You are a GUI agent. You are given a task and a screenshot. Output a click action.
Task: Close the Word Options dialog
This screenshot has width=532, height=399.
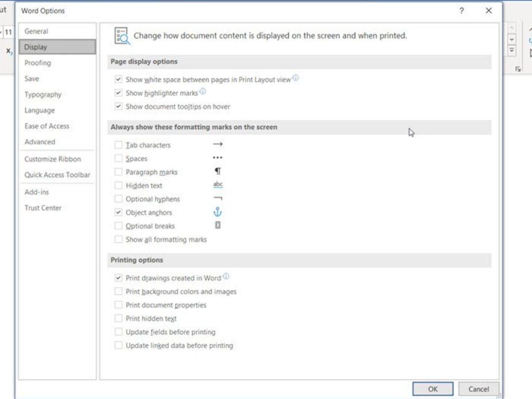pyautogui.click(x=489, y=11)
